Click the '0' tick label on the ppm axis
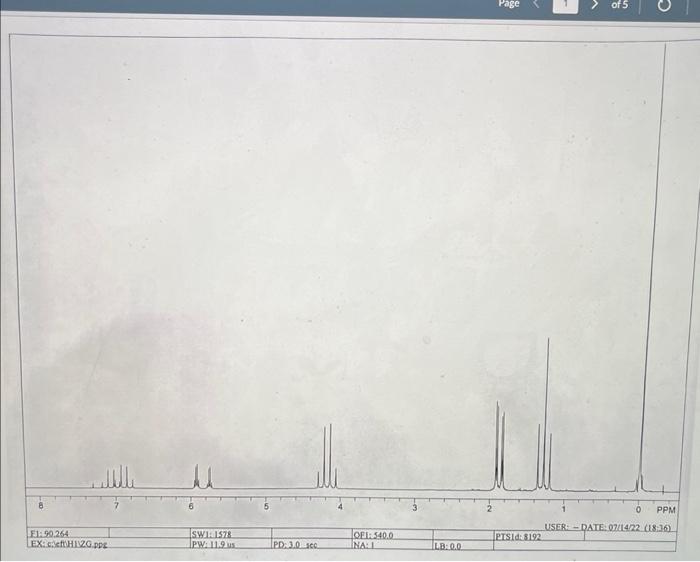The image size is (700, 562). click(638, 509)
